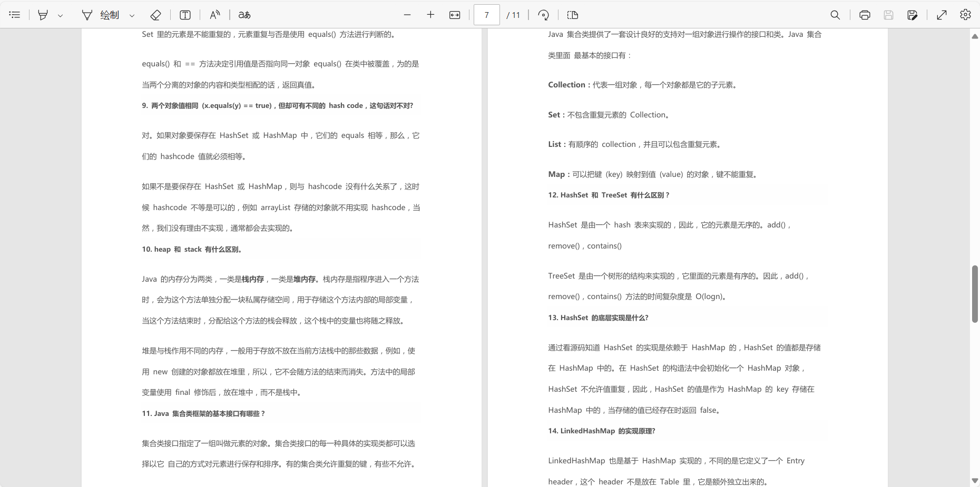Open the table of contents sidebar
The height and width of the screenshot is (487, 980).
(15, 15)
